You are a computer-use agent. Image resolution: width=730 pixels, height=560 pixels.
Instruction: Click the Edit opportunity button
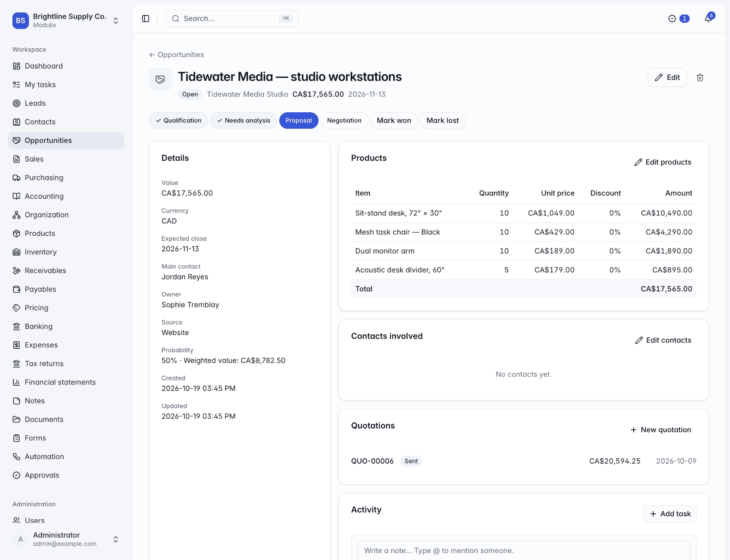pyautogui.click(x=667, y=78)
